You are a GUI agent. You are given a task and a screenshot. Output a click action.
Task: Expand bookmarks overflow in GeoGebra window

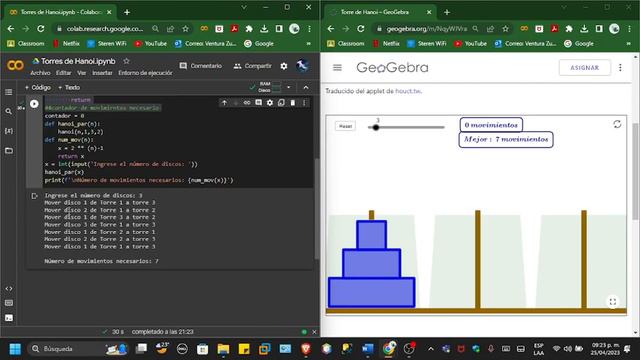click(x=629, y=43)
